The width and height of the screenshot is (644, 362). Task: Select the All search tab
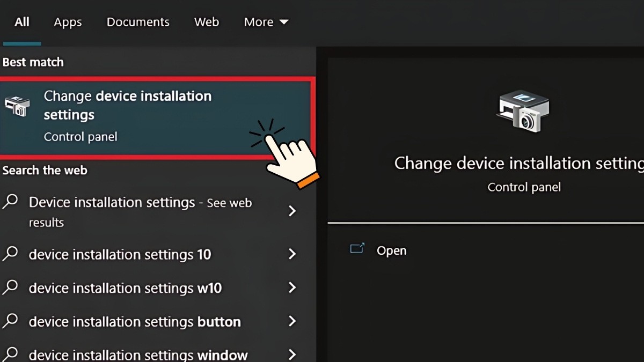pyautogui.click(x=22, y=22)
